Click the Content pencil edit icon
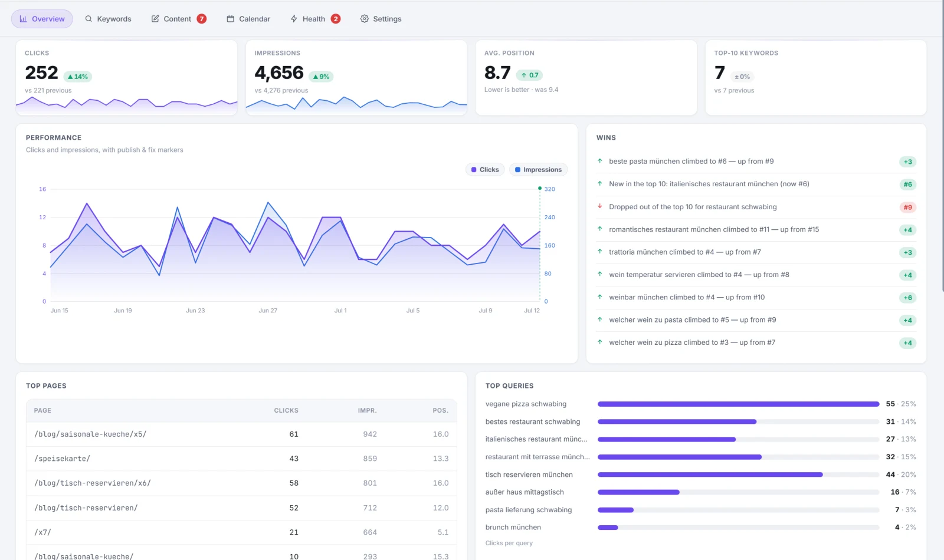The width and height of the screenshot is (944, 560). click(155, 19)
